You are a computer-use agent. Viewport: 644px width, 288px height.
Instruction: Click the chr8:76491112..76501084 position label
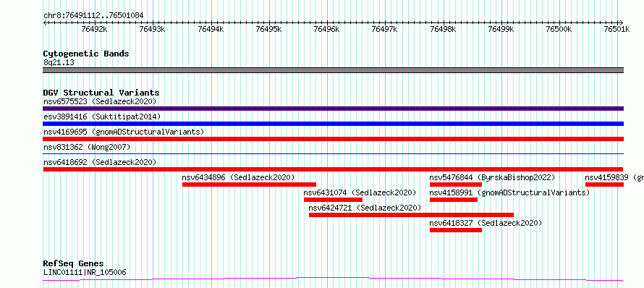93,16
